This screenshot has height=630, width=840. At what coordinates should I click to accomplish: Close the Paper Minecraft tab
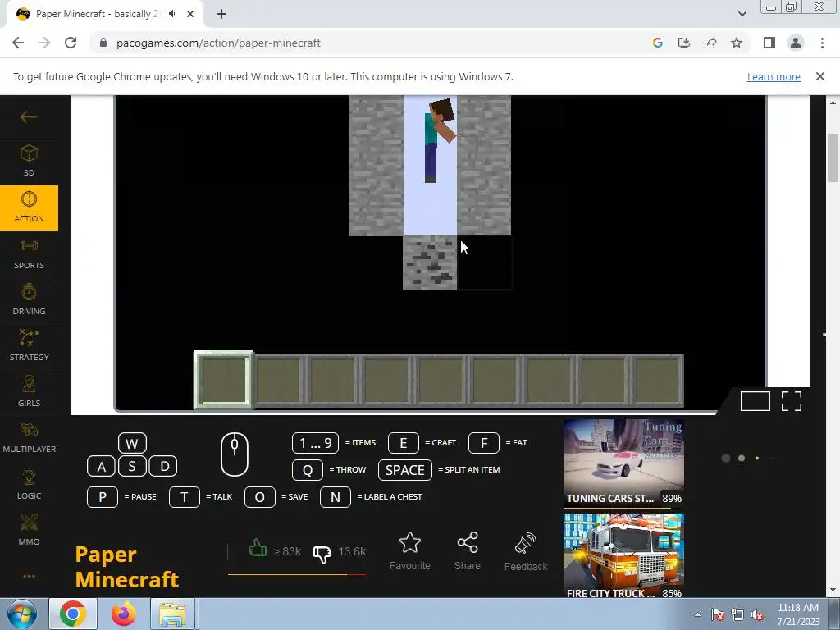coord(190,14)
